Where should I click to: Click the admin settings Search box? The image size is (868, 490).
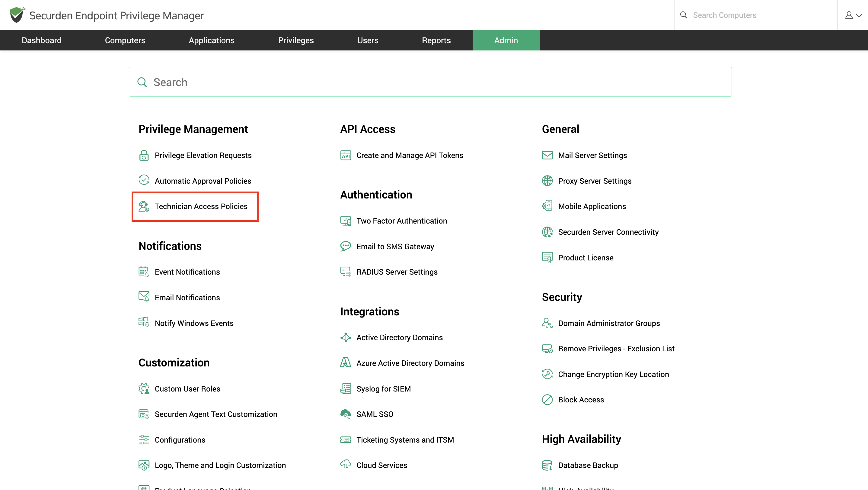point(430,82)
